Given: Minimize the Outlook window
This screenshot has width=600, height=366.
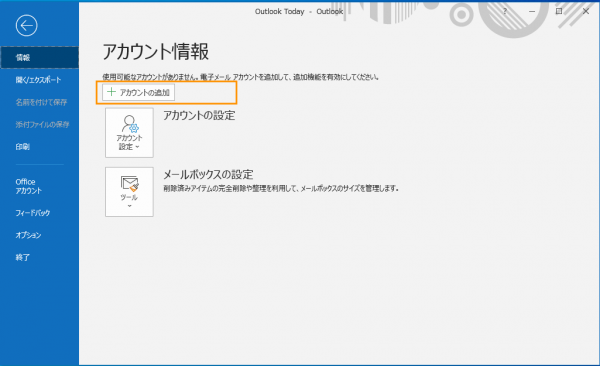Looking at the screenshot, I should [x=532, y=11].
